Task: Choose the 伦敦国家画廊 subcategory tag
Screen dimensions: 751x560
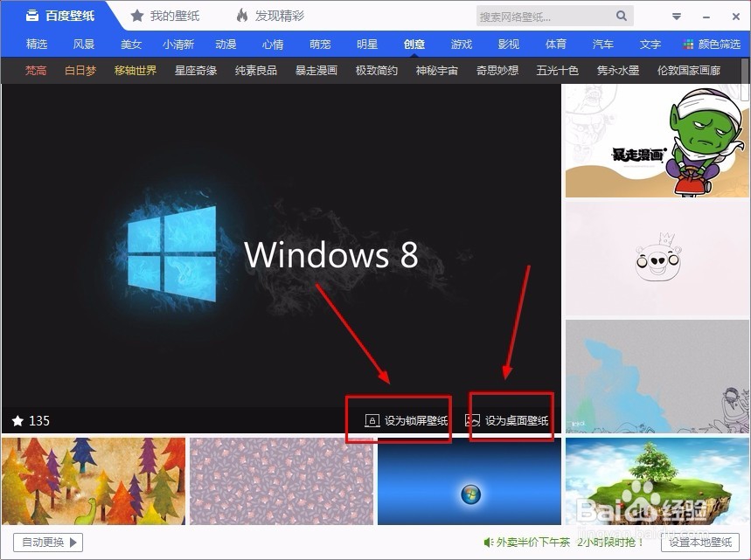Action: tap(689, 71)
